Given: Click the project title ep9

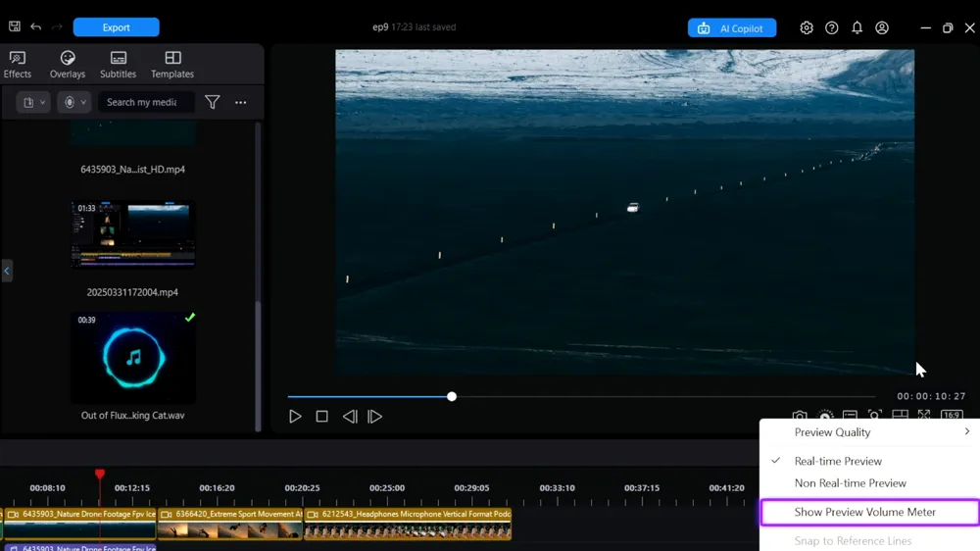Looking at the screenshot, I should [380, 26].
